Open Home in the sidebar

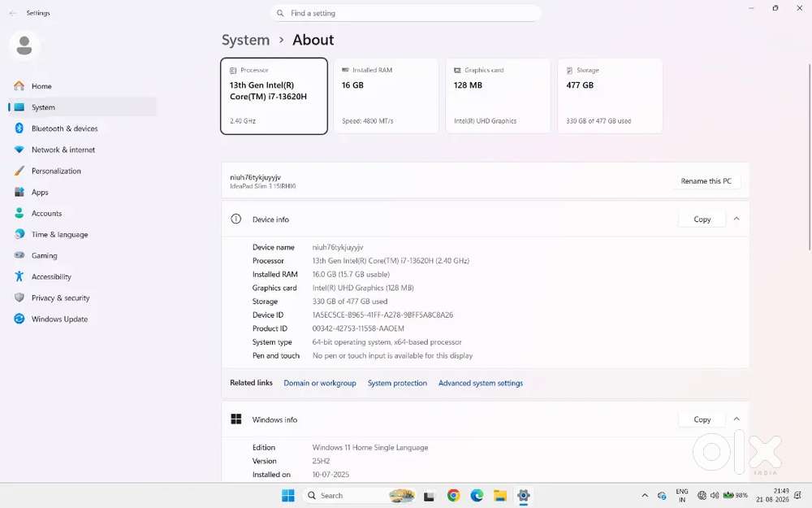[82, 86]
